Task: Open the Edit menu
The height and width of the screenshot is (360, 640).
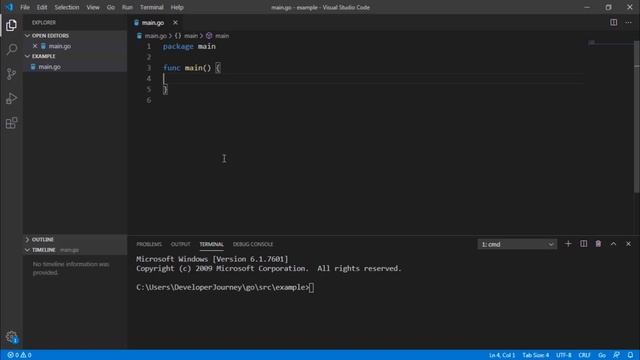Action: click(x=42, y=7)
